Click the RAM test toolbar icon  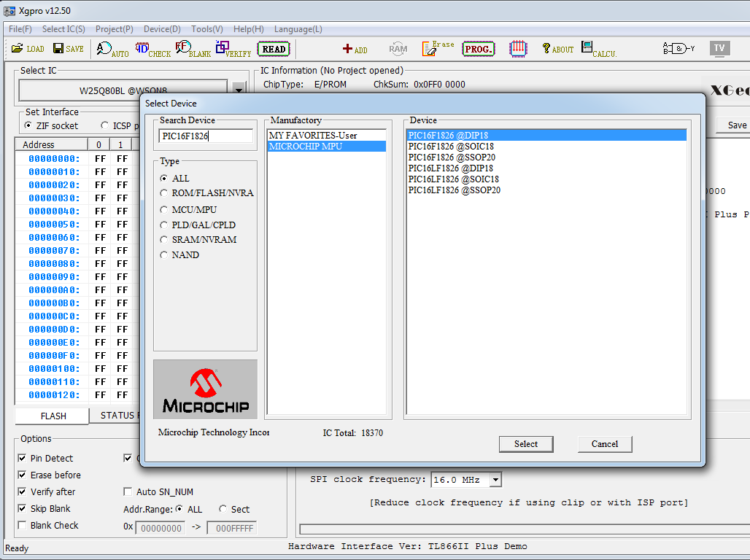tap(398, 49)
